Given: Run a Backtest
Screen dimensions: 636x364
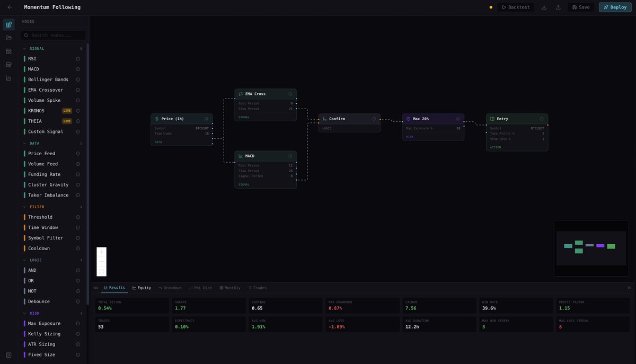Looking at the screenshot, I should point(516,7).
